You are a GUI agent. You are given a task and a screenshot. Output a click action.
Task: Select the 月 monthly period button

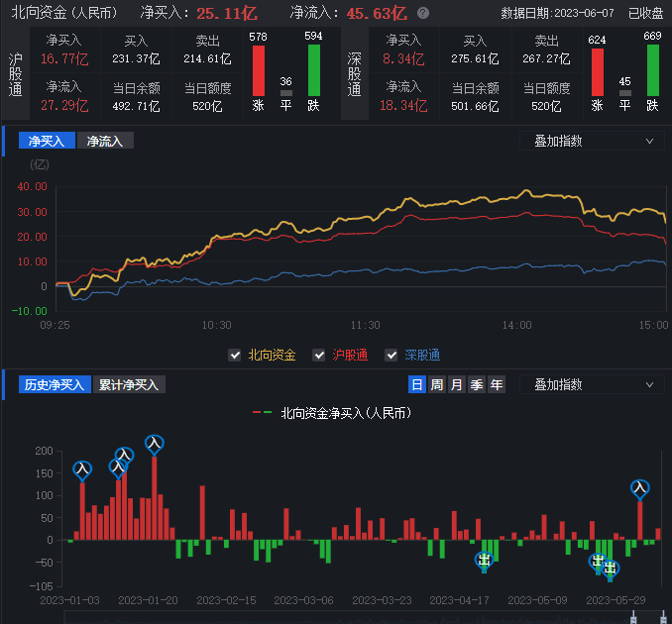click(456, 384)
